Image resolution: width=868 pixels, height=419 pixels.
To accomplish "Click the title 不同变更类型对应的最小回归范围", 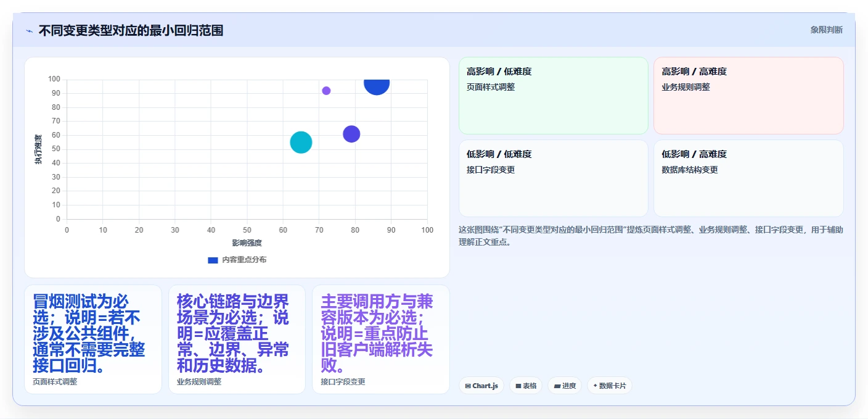I will tap(131, 30).
